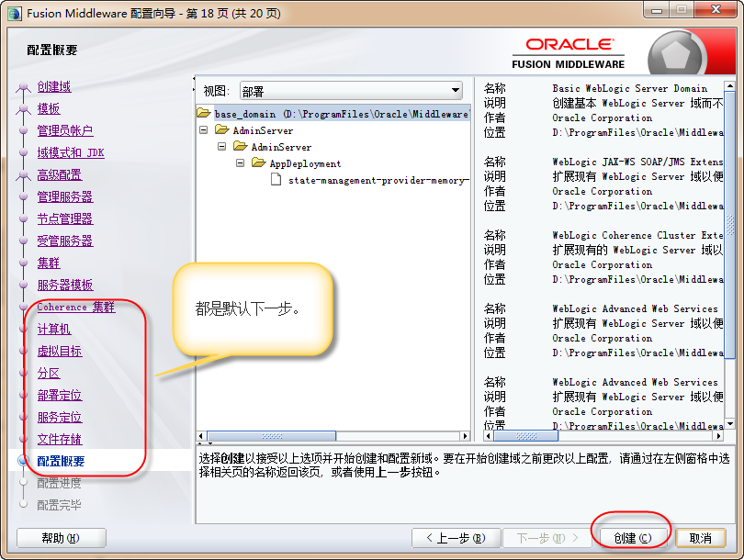Viewport: 744px width, 560px height.
Task: Go to the 集群 step
Action: coord(49,263)
